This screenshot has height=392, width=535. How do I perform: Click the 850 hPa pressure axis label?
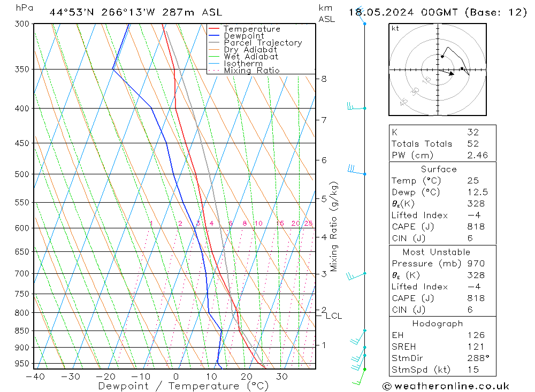click(x=22, y=331)
